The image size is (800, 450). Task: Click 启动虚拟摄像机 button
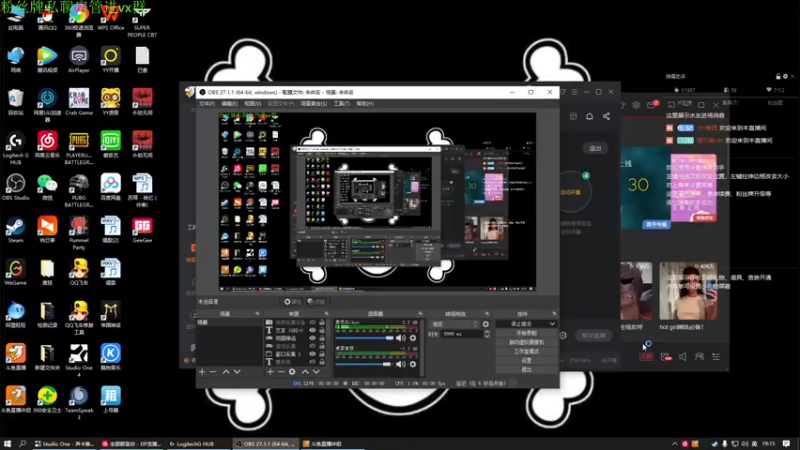tap(526, 342)
